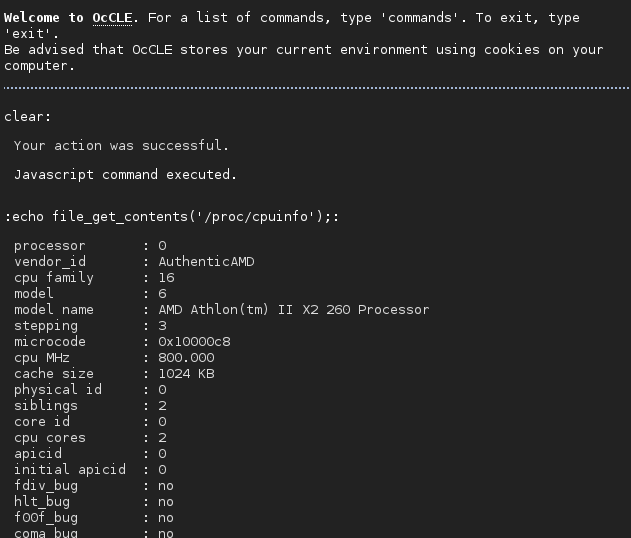Click the AMD Athlon II X2 260 model name
Image resolution: width=631 pixels, height=538 pixels.
pos(293,310)
